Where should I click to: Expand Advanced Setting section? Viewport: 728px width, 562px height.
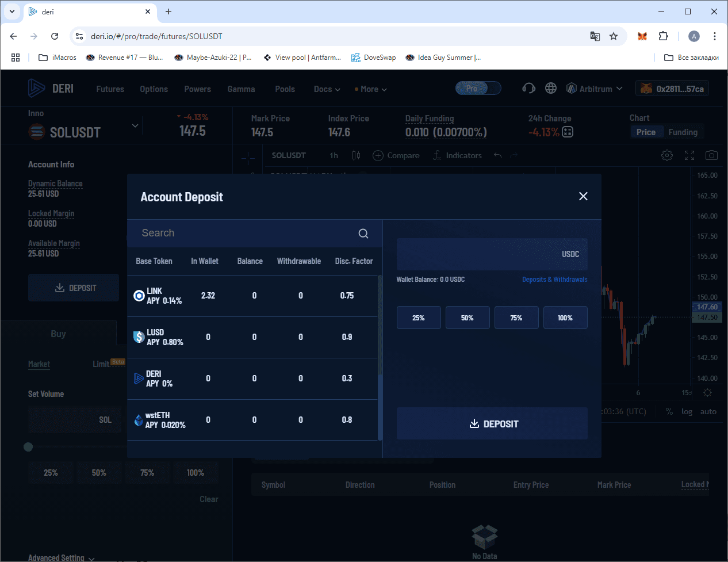[62, 557]
